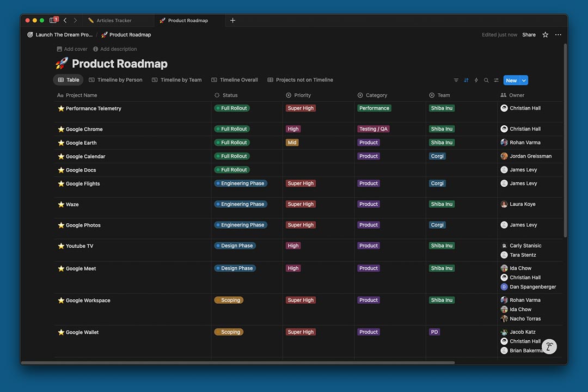Open a new tab with plus icon
Viewport: 588px width, 392px height.
pos(232,20)
